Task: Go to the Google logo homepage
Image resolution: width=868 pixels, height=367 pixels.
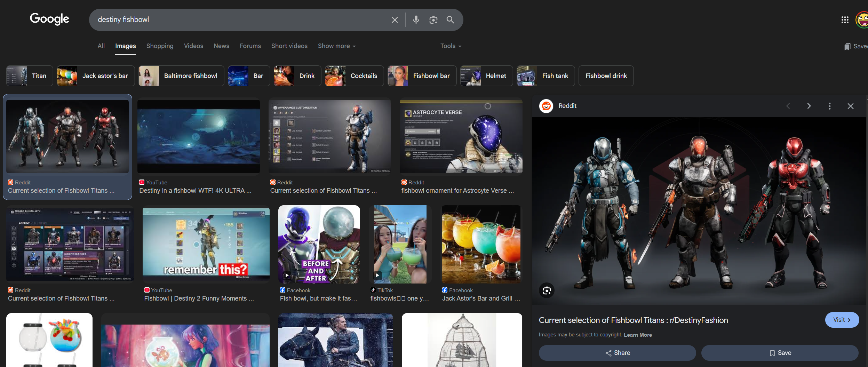Action: (x=49, y=19)
